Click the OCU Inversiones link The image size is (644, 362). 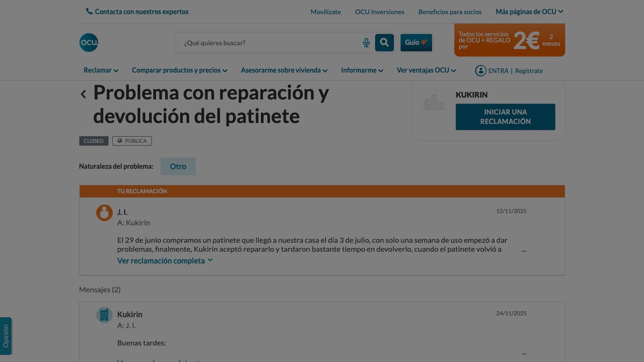[379, 12]
